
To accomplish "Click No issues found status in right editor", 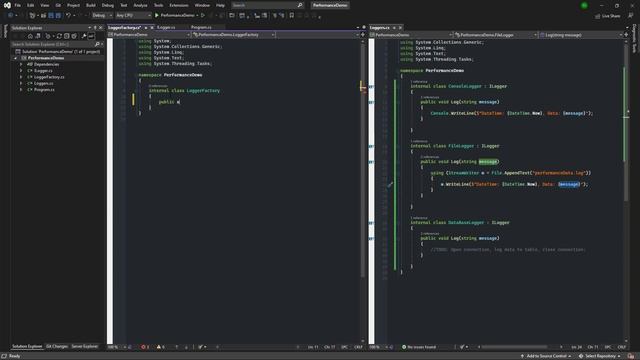I will point(419,347).
